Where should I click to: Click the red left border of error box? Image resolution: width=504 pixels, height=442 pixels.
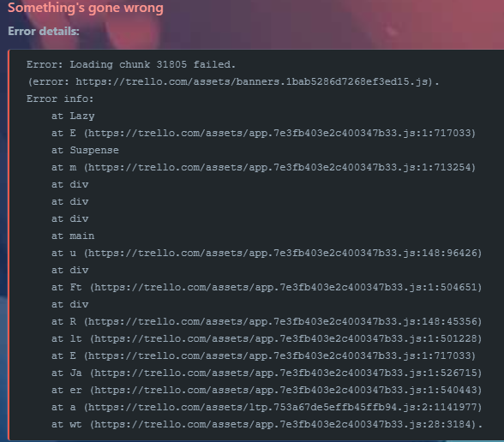pos(9,244)
